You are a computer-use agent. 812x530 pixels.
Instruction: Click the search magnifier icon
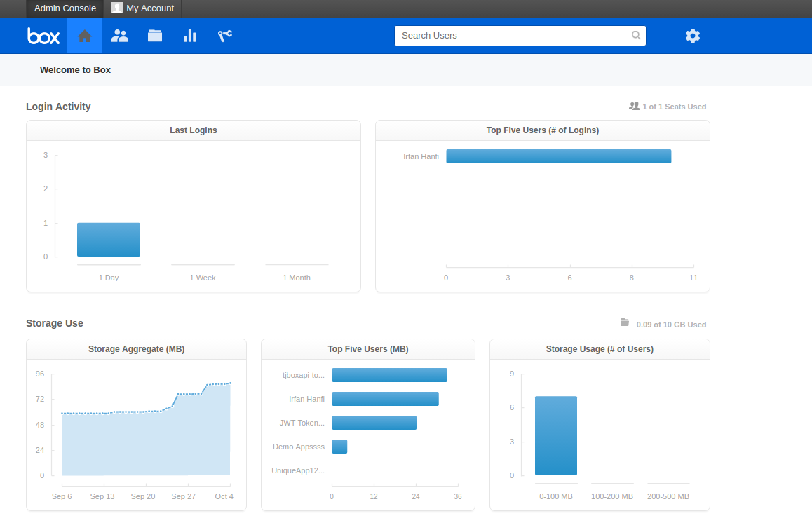coord(635,35)
